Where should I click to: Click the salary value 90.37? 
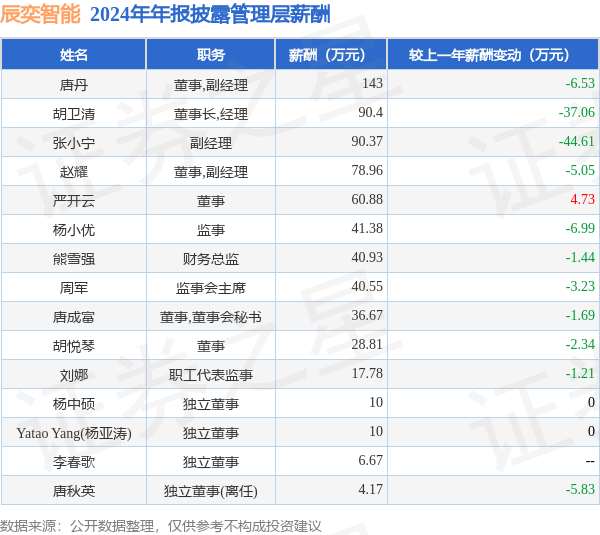pos(367,141)
